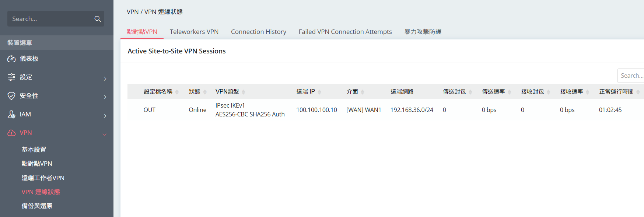
Task: Collapse the VPN menu chevron
Action: click(105, 134)
